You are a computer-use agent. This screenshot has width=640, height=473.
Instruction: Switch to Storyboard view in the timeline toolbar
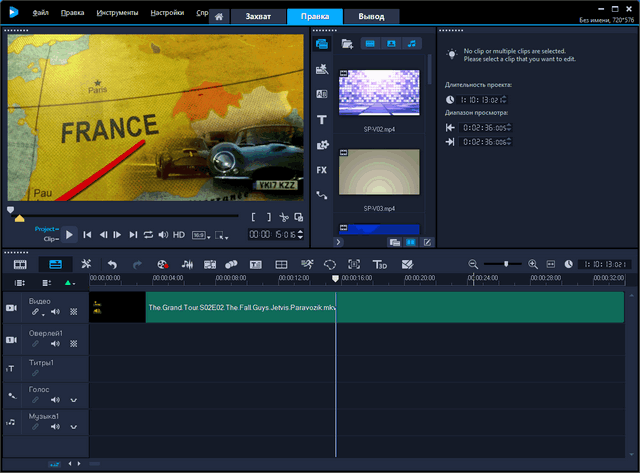click(x=20, y=264)
